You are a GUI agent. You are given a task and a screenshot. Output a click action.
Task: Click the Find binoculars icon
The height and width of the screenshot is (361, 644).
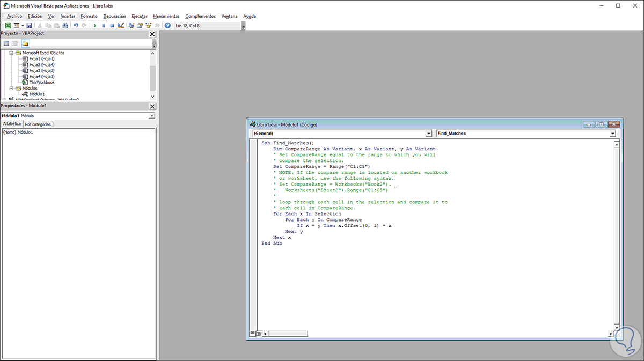pos(64,25)
